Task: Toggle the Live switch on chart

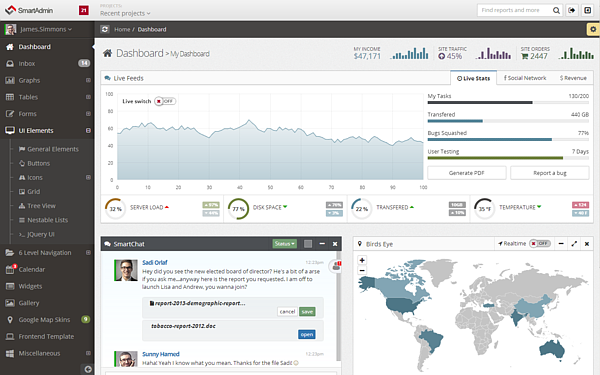Action: click(x=165, y=101)
